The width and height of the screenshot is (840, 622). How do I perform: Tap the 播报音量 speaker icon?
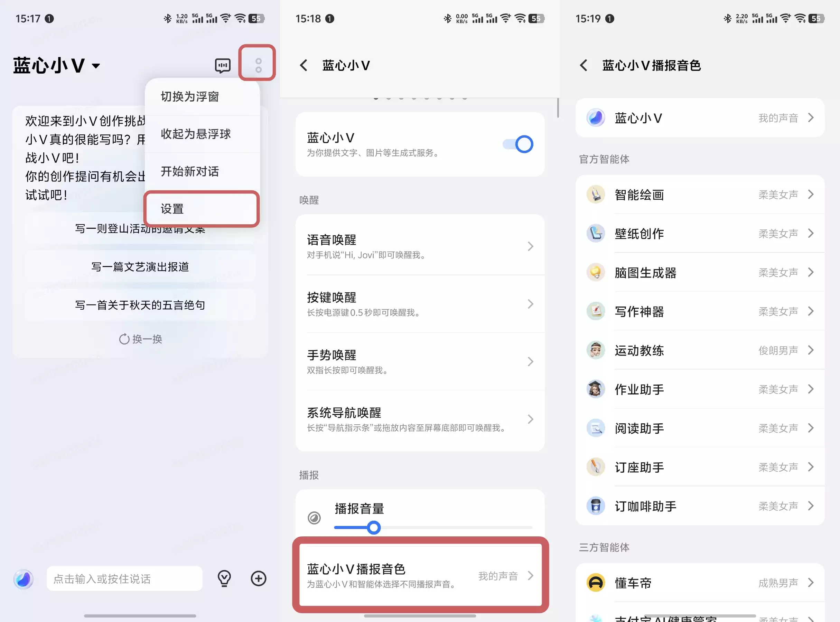(x=314, y=518)
